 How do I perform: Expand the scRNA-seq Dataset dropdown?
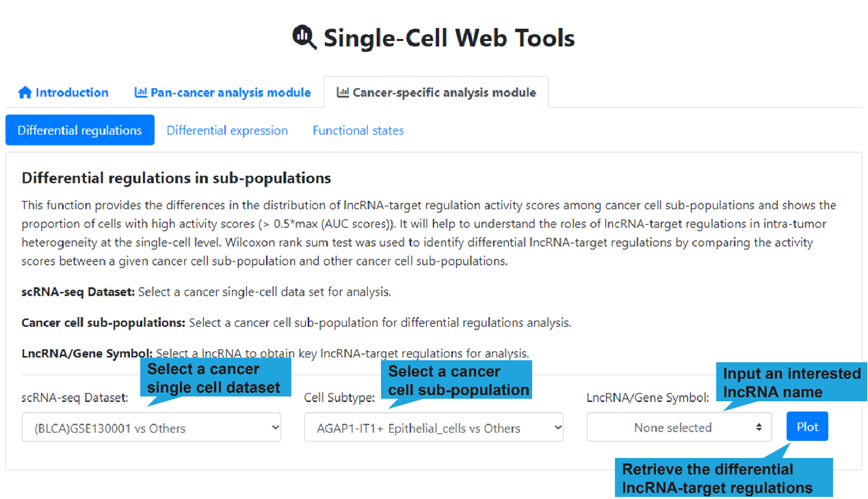click(151, 428)
